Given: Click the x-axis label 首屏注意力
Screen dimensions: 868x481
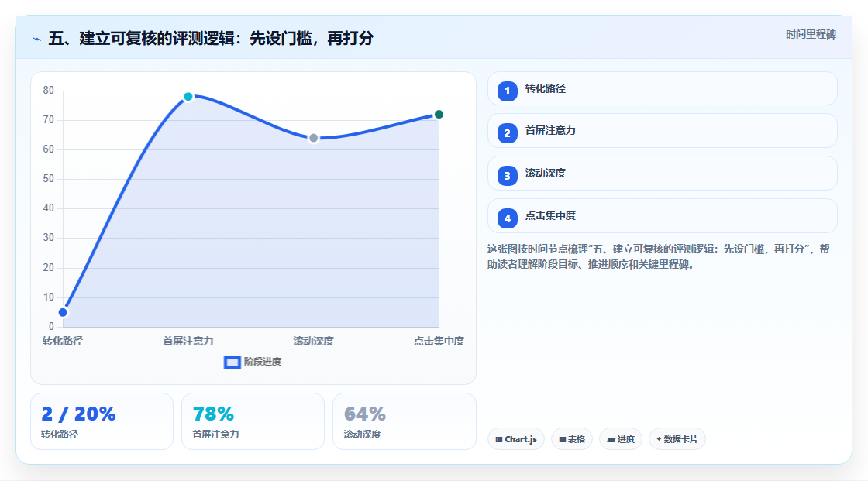Looking at the screenshot, I should point(188,341).
